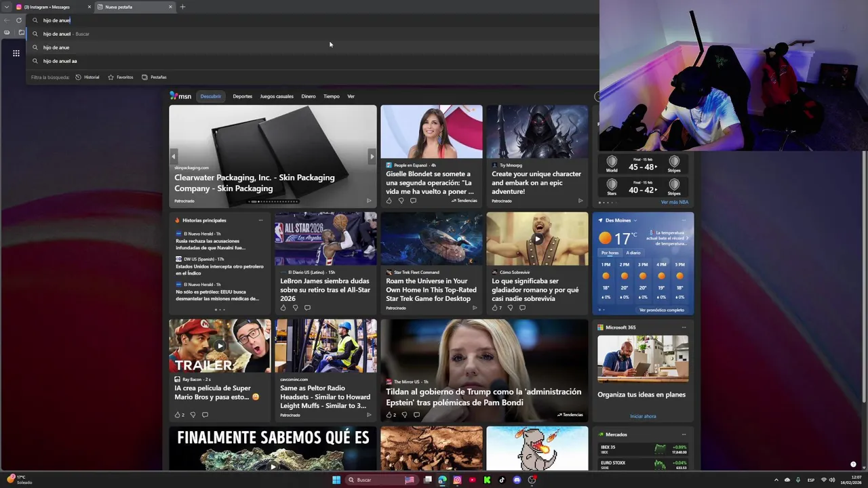Comment on the Giselle Blondet article
The image size is (868, 488).
point(413,201)
